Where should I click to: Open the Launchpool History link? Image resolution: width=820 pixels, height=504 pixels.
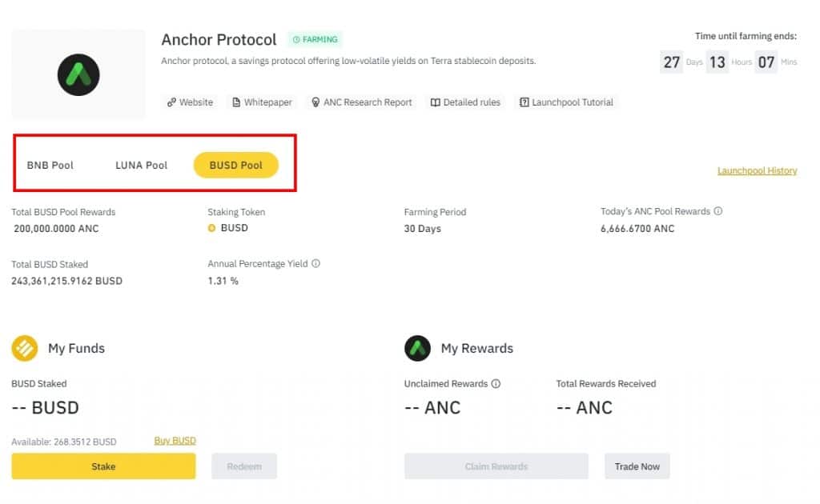coord(758,170)
